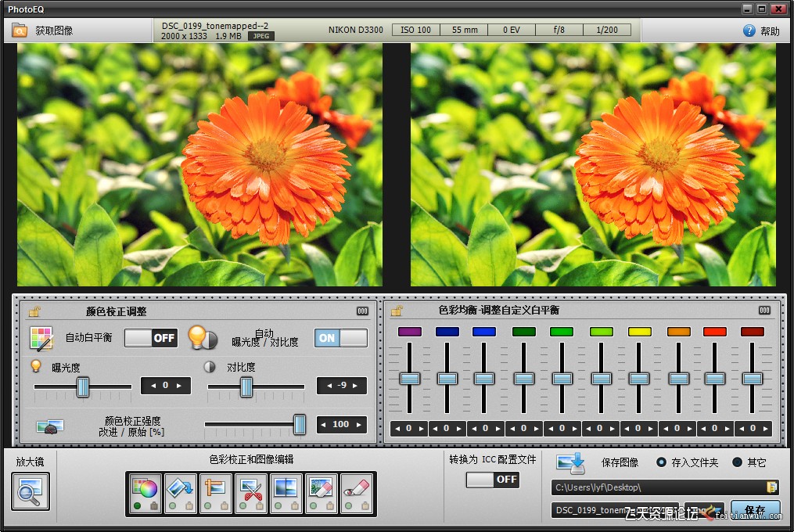Image resolution: width=794 pixels, height=532 pixels.
Task: Click the purple color swatch
Action: pos(410,332)
